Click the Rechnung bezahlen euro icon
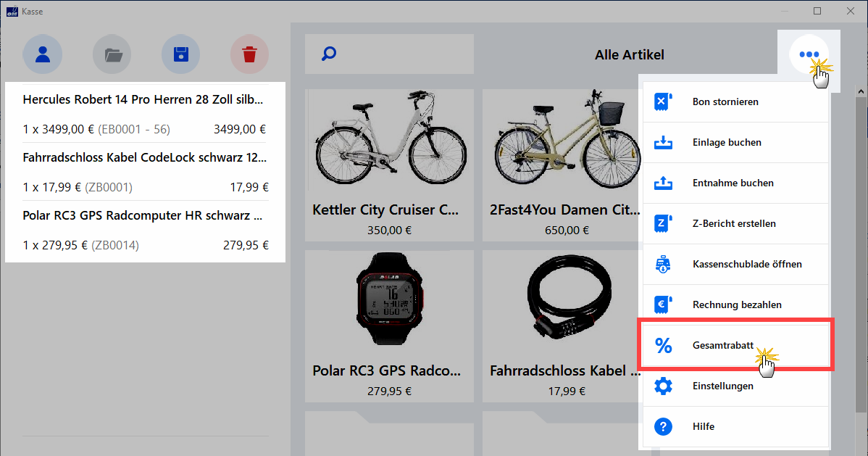Image resolution: width=868 pixels, height=456 pixels. pyautogui.click(x=663, y=304)
